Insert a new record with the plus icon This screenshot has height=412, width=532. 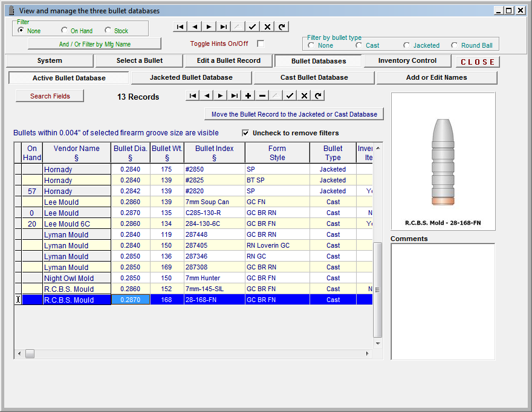(x=248, y=95)
